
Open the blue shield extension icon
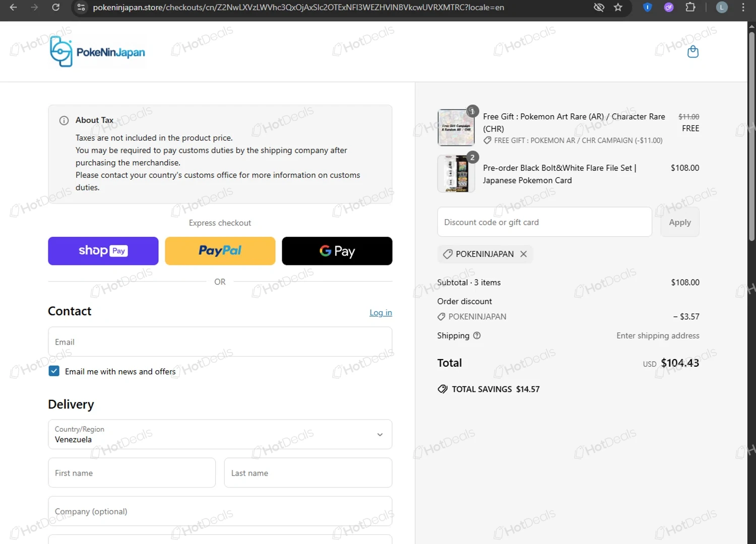(x=648, y=8)
